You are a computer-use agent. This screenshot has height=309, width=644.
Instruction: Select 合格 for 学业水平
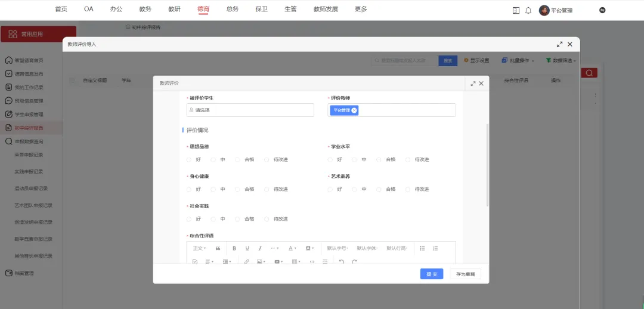tap(379, 160)
